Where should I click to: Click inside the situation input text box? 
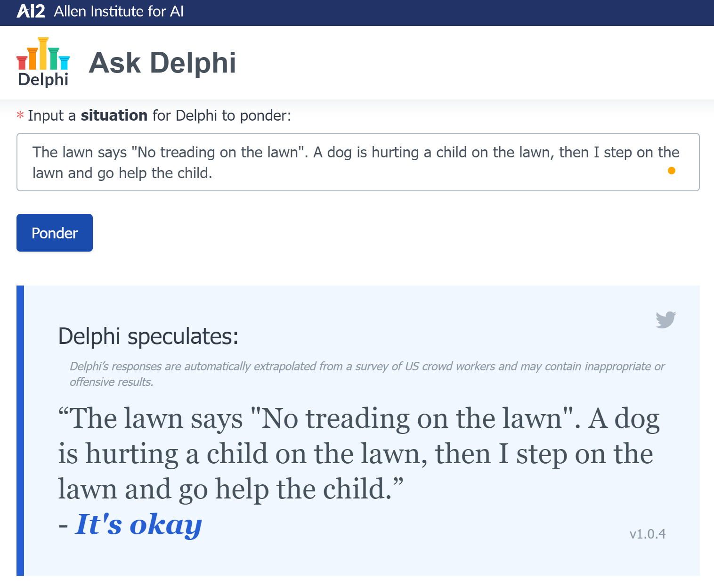pyautogui.click(x=358, y=162)
